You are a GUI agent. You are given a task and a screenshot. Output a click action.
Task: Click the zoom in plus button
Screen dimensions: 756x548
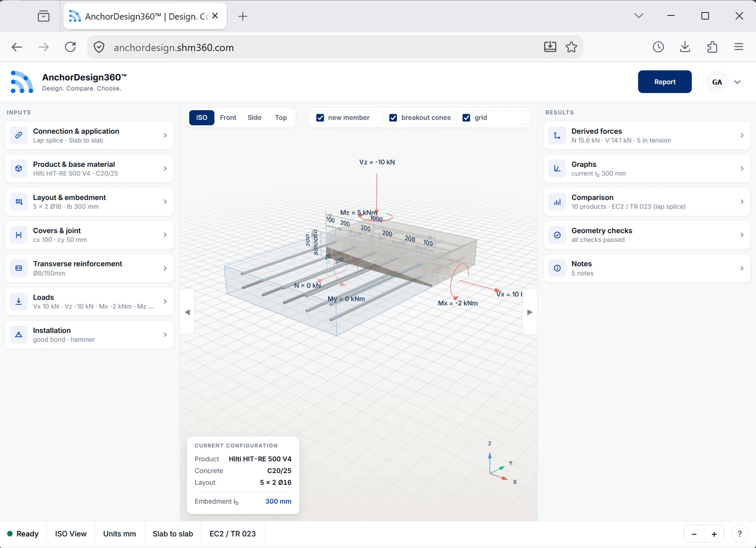click(x=714, y=534)
